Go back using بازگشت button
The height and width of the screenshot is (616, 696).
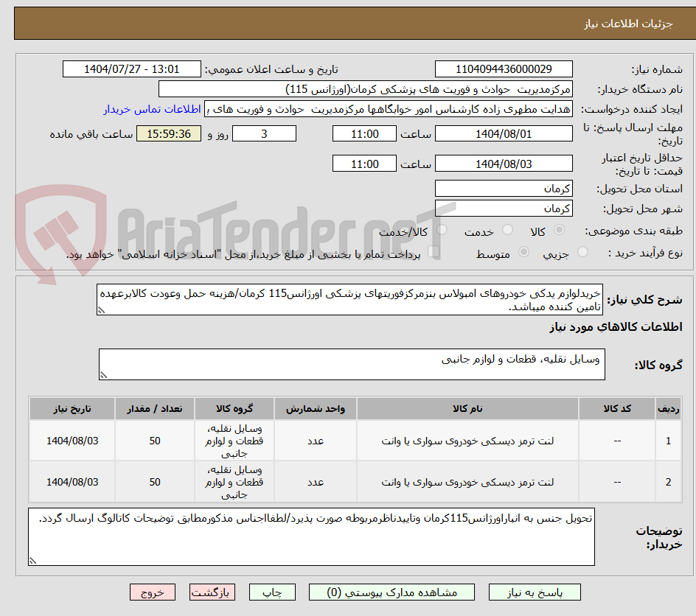[212, 592]
